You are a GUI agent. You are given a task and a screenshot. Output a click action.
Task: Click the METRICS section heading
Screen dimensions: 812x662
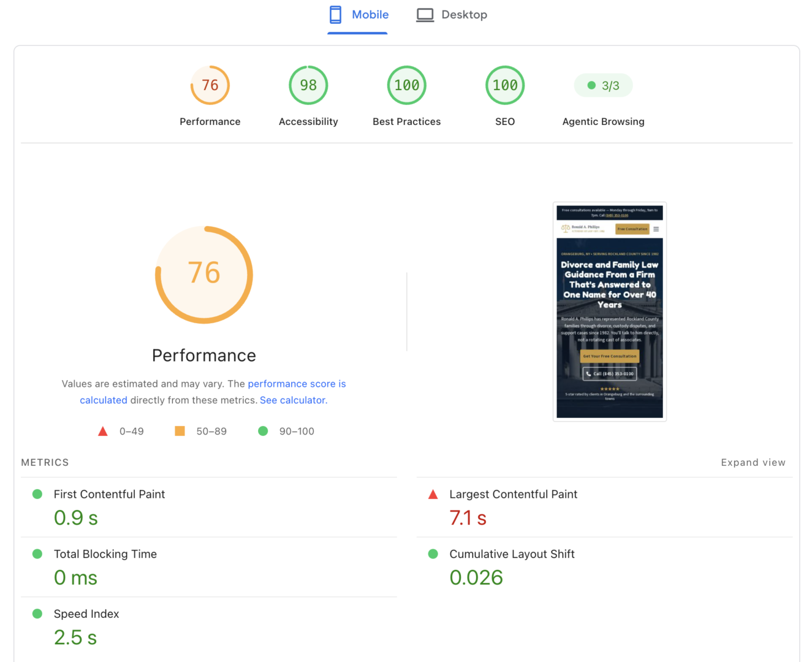pos(45,463)
